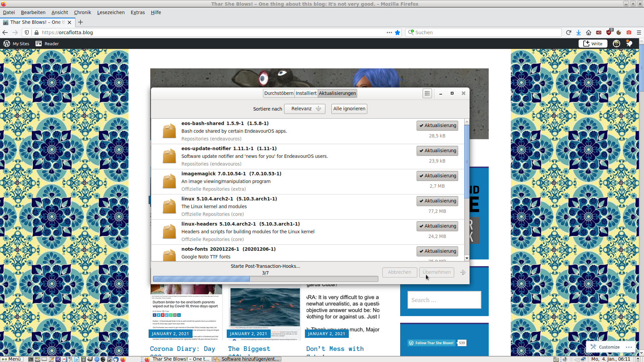Open the Extras menu
The width and height of the screenshot is (644, 362).
(138, 12)
